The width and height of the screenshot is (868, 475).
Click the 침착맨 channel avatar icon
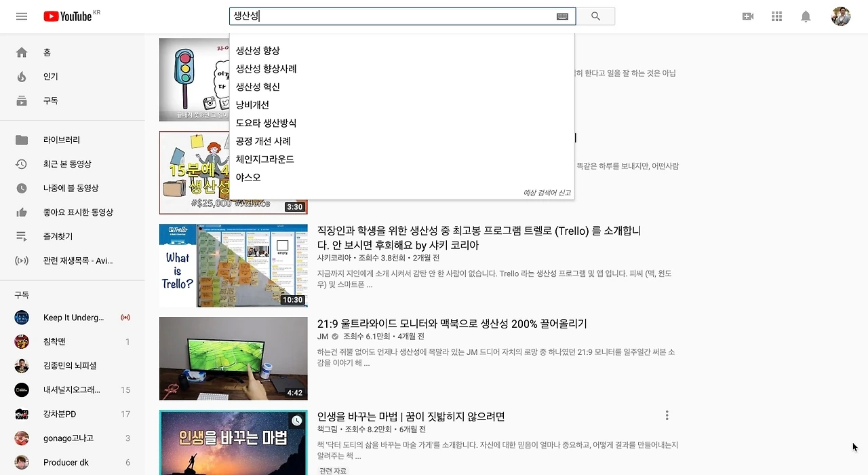tap(22, 341)
